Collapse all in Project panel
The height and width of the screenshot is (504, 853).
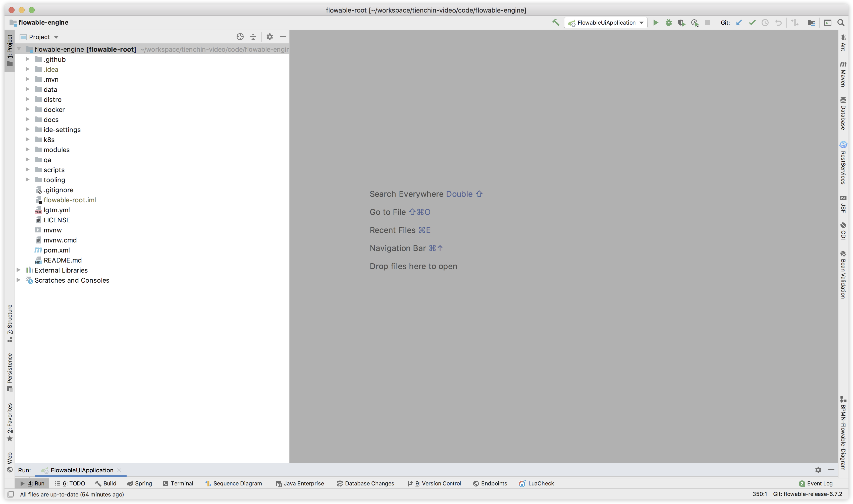[253, 37]
